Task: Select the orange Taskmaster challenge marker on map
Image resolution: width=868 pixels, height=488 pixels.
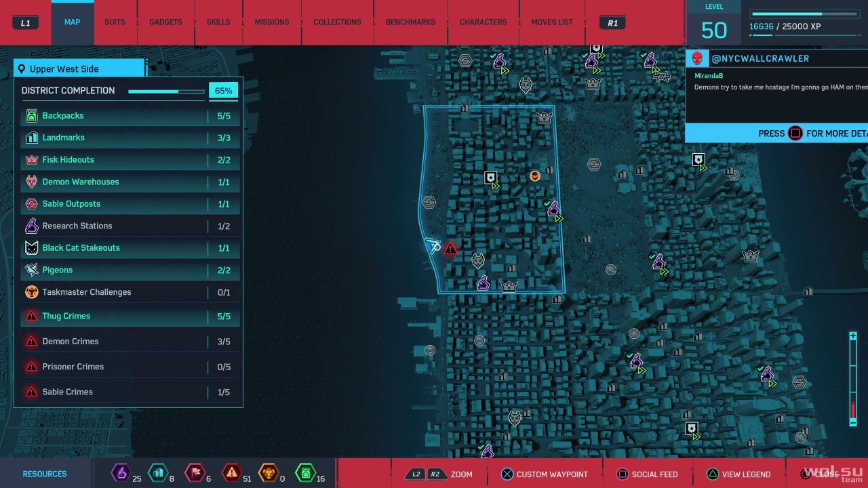Action: point(535,176)
